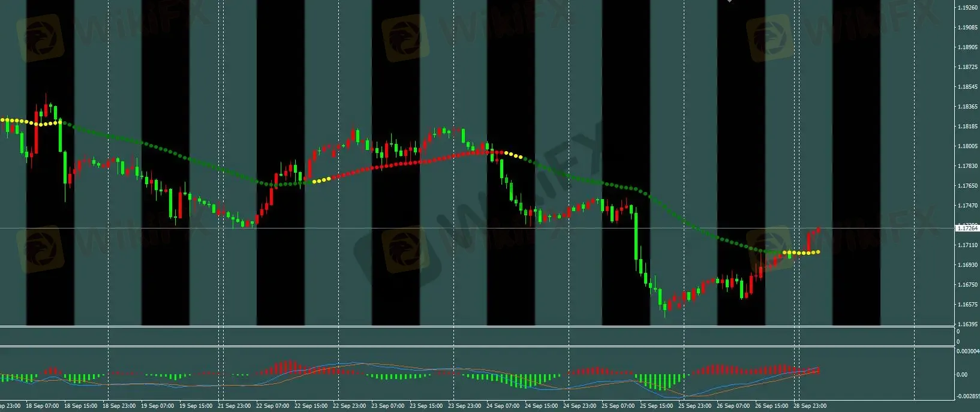Click the 25 Sep 15:00 time axis label
The image size is (980, 412).
pyautogui.click(x=657, y=406)
